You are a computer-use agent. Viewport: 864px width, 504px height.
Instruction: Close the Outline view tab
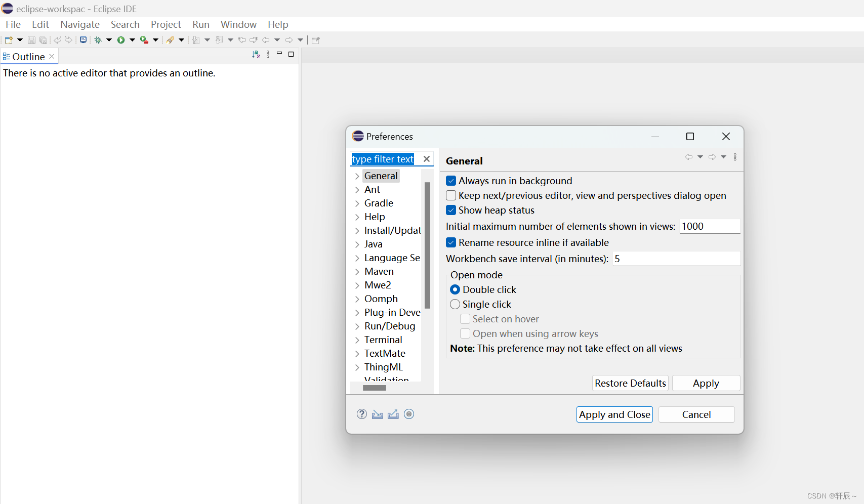pyautogui.click(x=52, y=57)
